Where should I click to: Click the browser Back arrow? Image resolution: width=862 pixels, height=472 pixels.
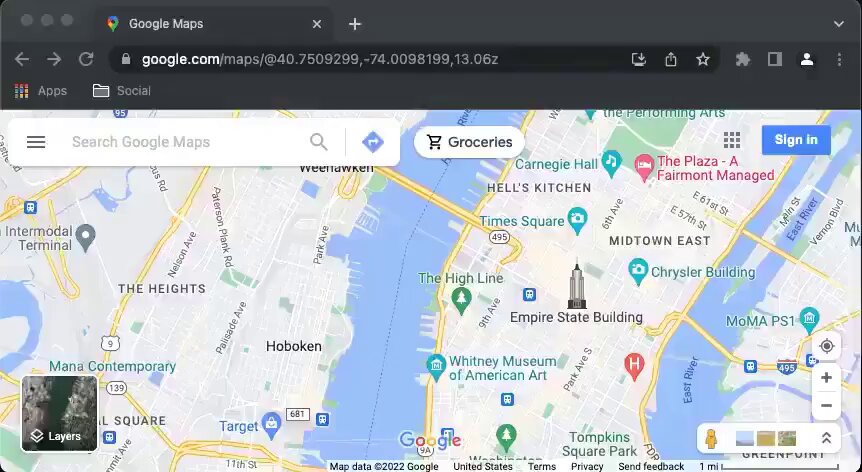tap(22, 59)
